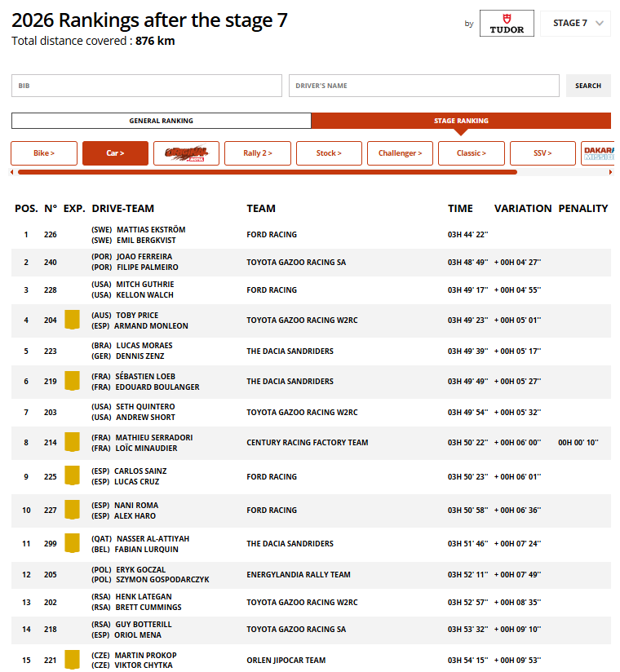620x672 pixels.
Task: Select driver Guy Botterill
Action: (144, 625)
